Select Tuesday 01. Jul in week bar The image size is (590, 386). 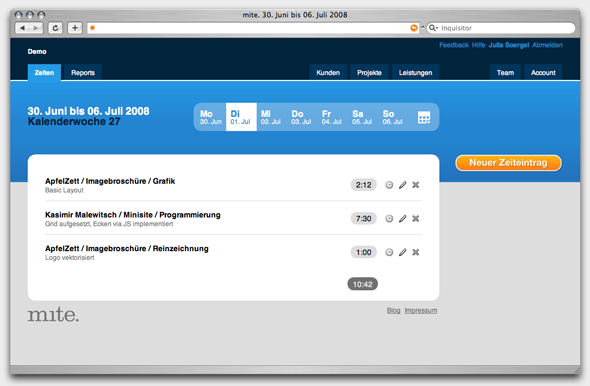click(241, 117)
